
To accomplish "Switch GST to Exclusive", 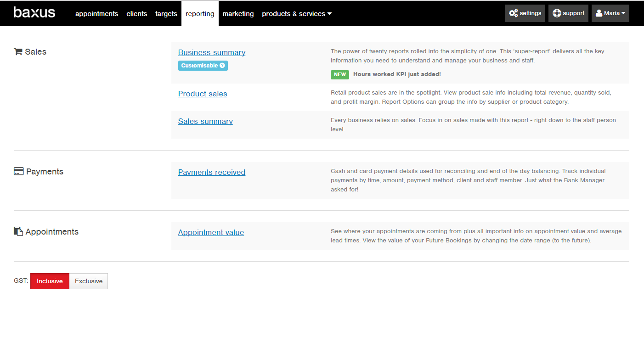I will 88,280.
